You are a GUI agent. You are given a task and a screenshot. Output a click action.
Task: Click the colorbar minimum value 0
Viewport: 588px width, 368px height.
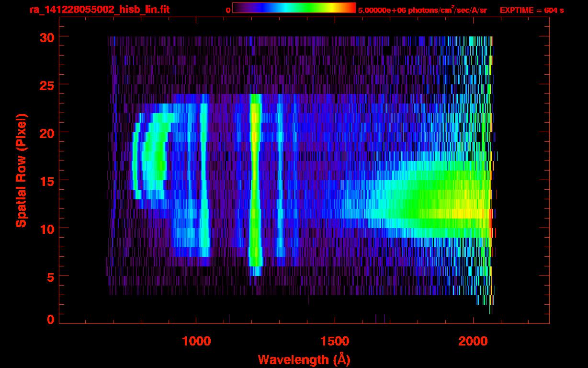tap(228, 11)
